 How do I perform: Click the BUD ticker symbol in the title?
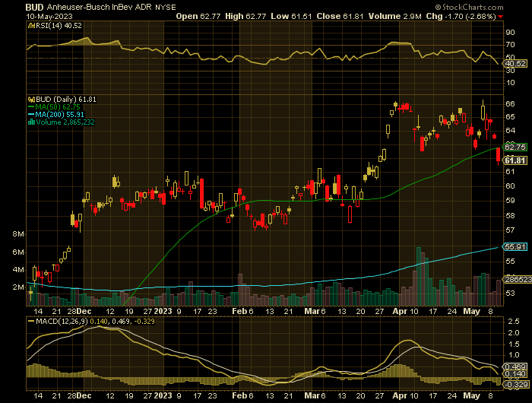click(x=14, y=5)
